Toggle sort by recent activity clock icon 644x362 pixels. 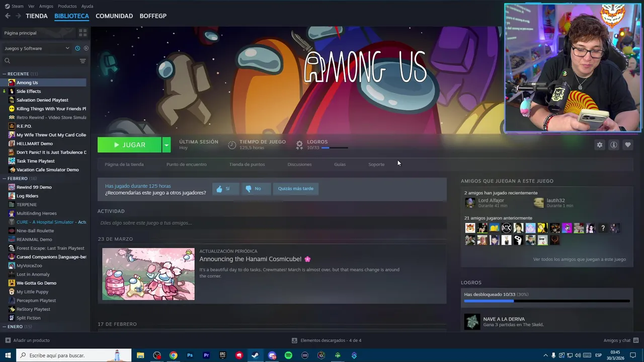tap(77, 48)
